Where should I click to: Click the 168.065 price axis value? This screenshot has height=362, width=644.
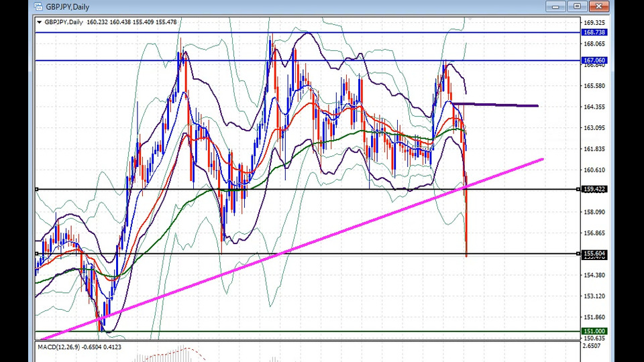point(594,44)
